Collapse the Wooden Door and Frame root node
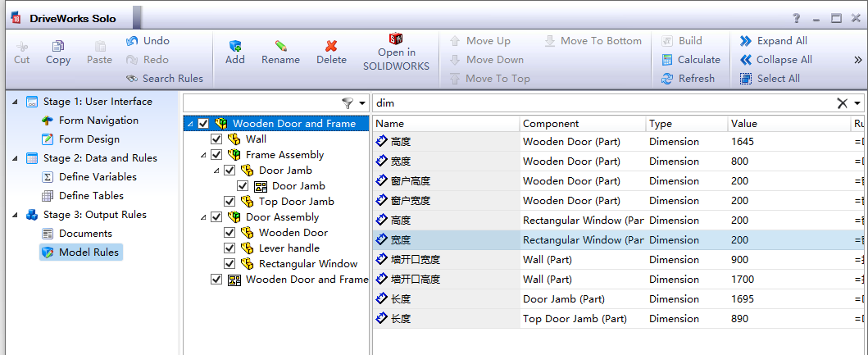 pyautogui.click(x=190, y=124)
